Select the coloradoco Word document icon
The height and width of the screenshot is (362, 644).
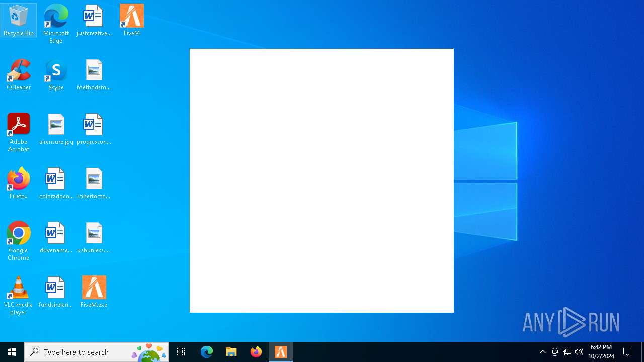click(x=56, y=183)
